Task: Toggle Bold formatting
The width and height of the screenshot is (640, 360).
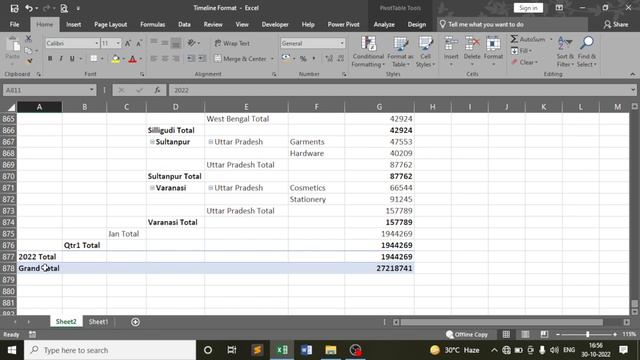Action: point(50,59)
